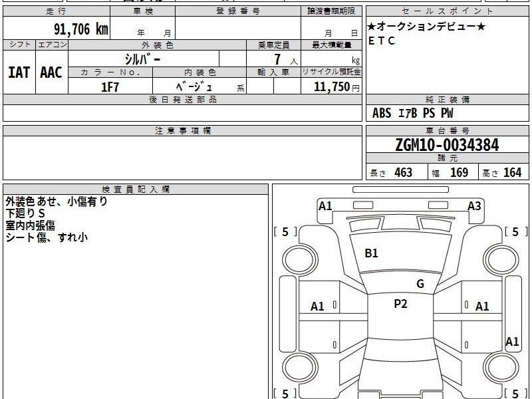Select the 登録番号 header
Image resolution: width=532 pixels, height=399 pixels.
click(x=238, y=11)
